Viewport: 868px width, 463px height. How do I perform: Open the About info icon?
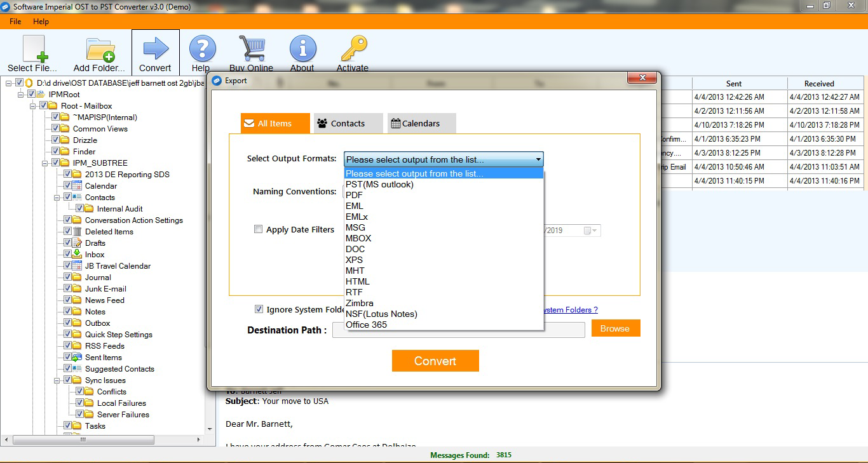click(x=303, y=48)
